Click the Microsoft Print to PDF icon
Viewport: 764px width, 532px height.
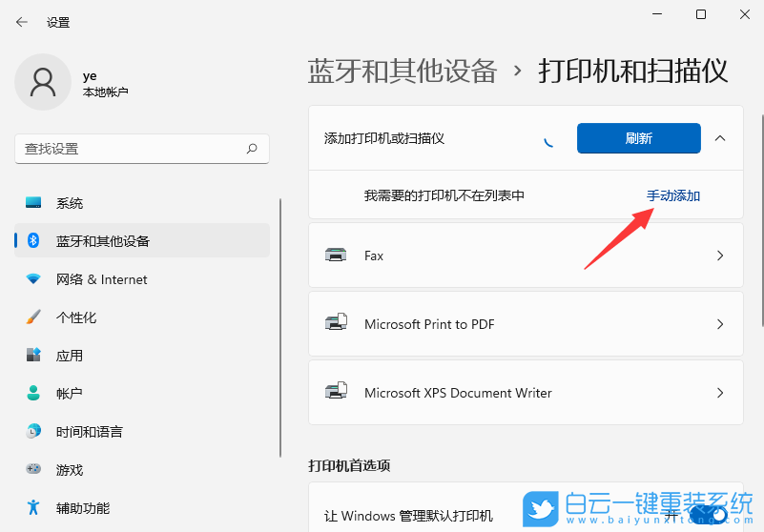click(336, 322)
